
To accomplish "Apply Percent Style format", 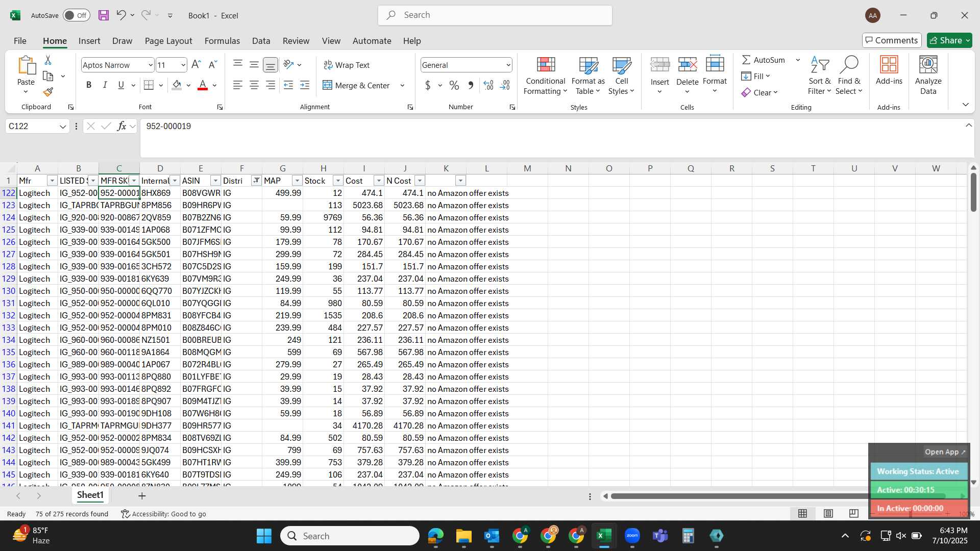I will pos(454,85).
